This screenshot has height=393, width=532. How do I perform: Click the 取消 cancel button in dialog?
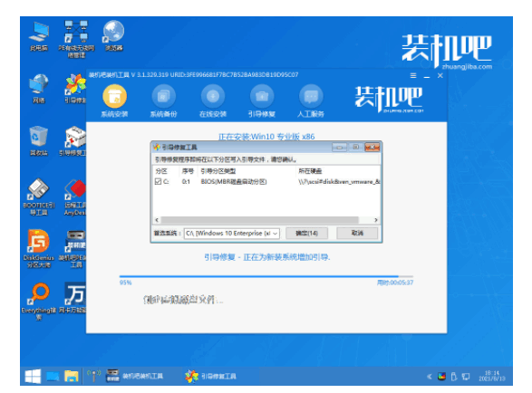[x=357, y=233]
